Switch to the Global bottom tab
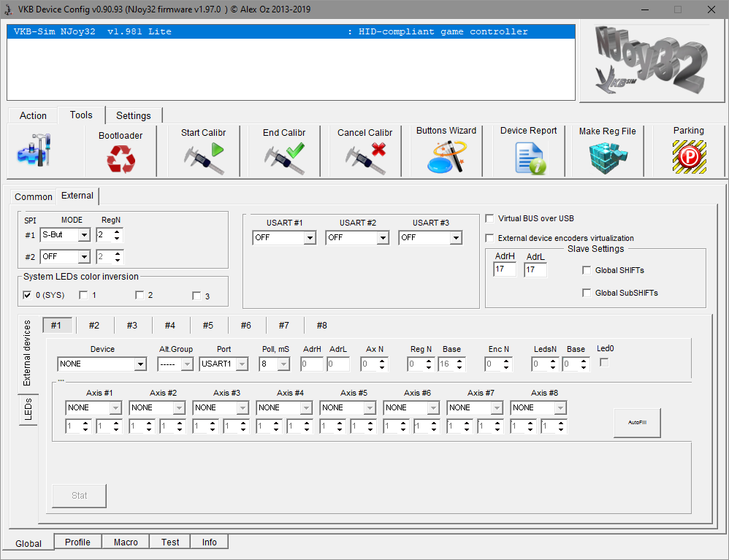This screenshot has height=560, width=729. (x=28, y=543)
